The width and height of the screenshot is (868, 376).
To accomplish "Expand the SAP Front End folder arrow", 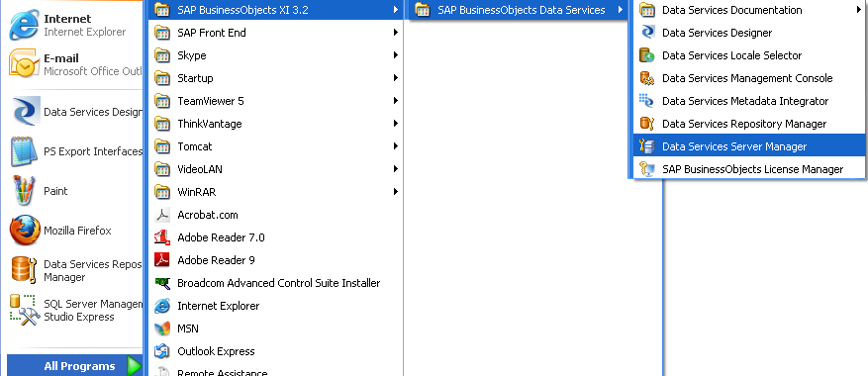I will coord(395,33).
